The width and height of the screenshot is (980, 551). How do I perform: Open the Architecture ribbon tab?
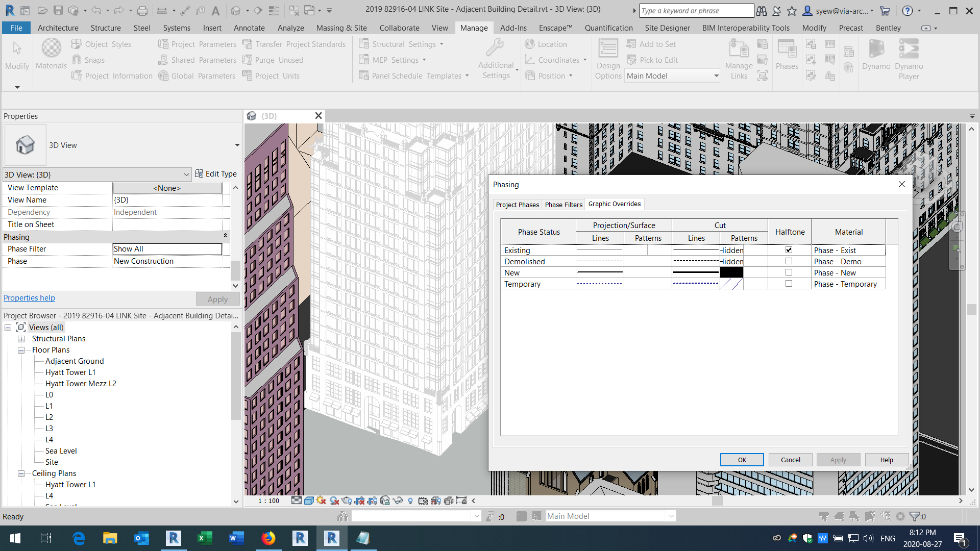click(58, 28)
